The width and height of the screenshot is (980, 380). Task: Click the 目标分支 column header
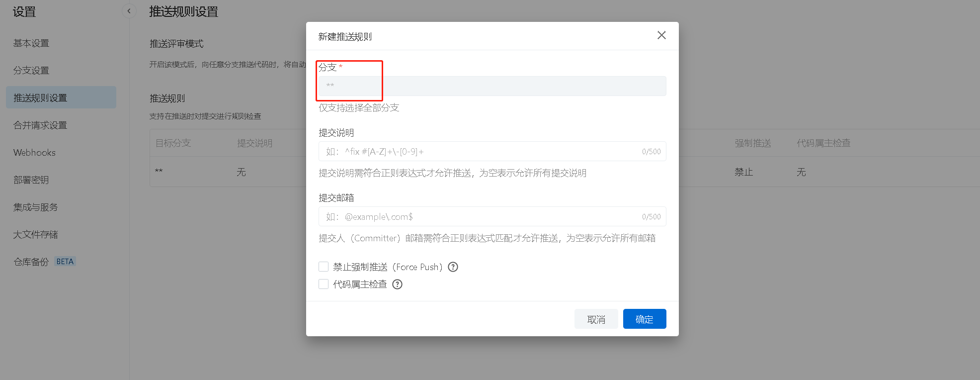[173, 143]
